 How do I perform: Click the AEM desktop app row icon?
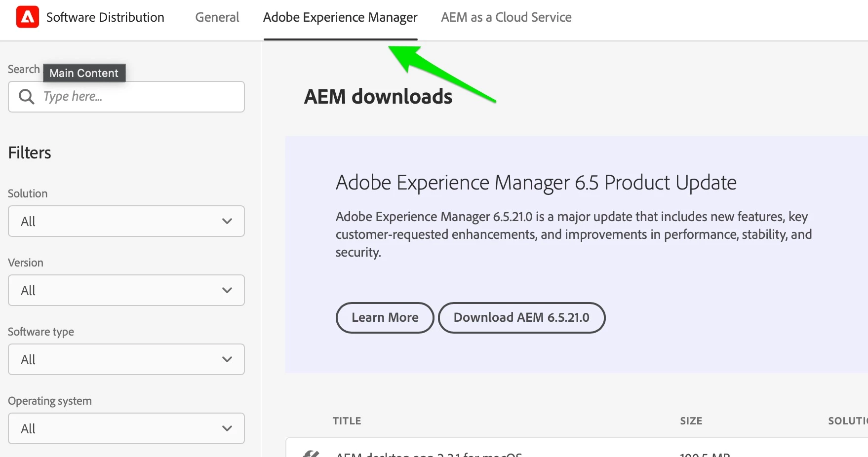pyautogui.click(x=311, y=454)
